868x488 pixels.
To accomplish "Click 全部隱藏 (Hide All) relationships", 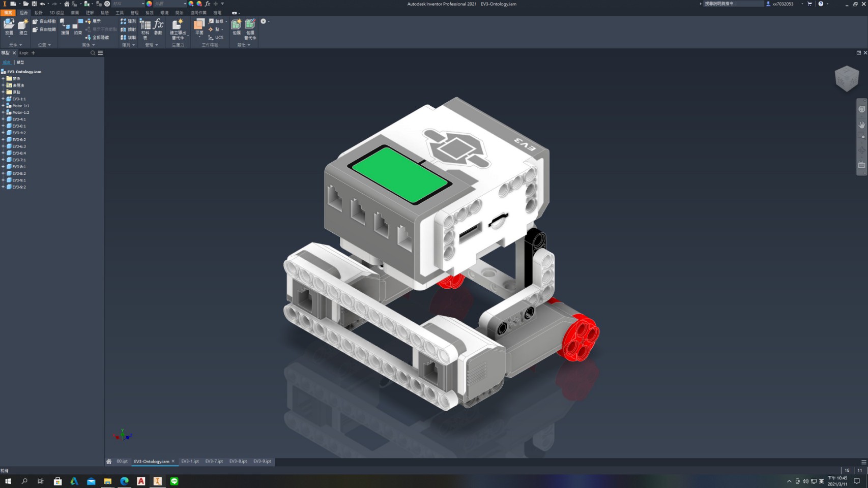I will 97,38.
